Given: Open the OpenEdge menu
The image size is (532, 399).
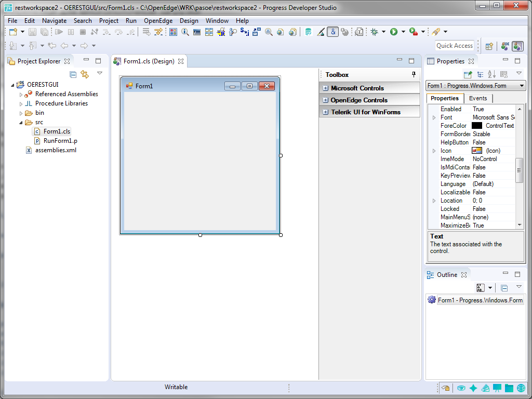Looking at the screenshot, I should tap(158, 21).
